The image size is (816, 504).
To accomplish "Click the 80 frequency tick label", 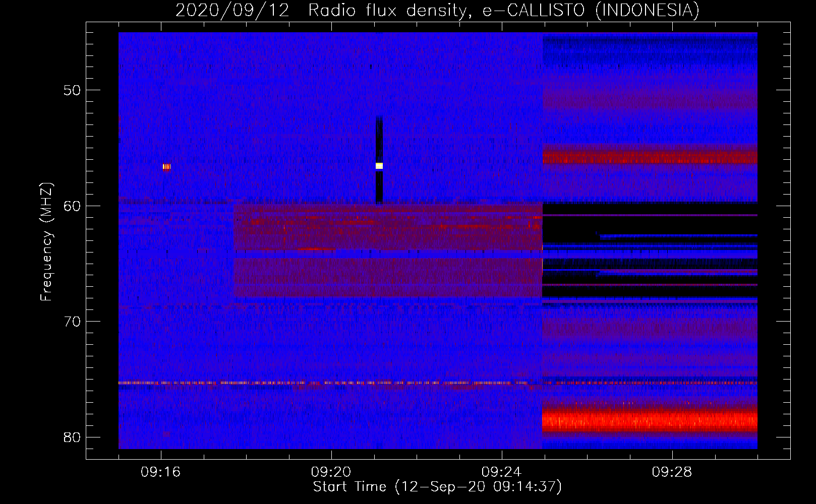I will (72, 437).
